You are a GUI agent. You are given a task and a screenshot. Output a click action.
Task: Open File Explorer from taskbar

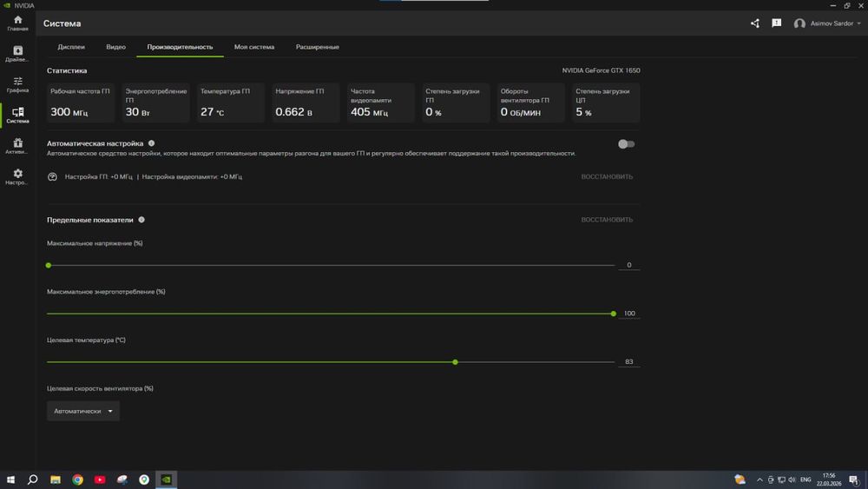[x=56, y=479]
